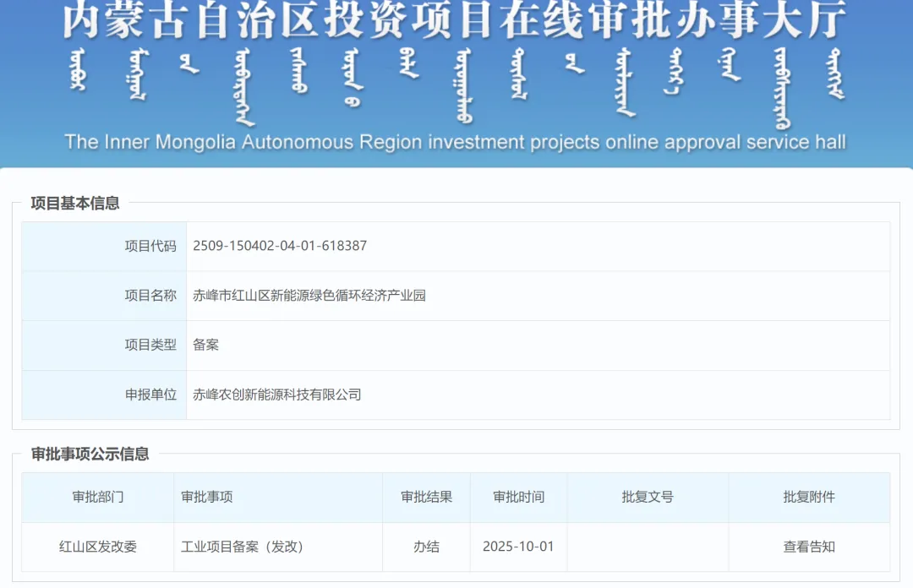Select the 红山区发改委 department cell
The width and height of the screenshot is (913, 588).
pos(96,546)
